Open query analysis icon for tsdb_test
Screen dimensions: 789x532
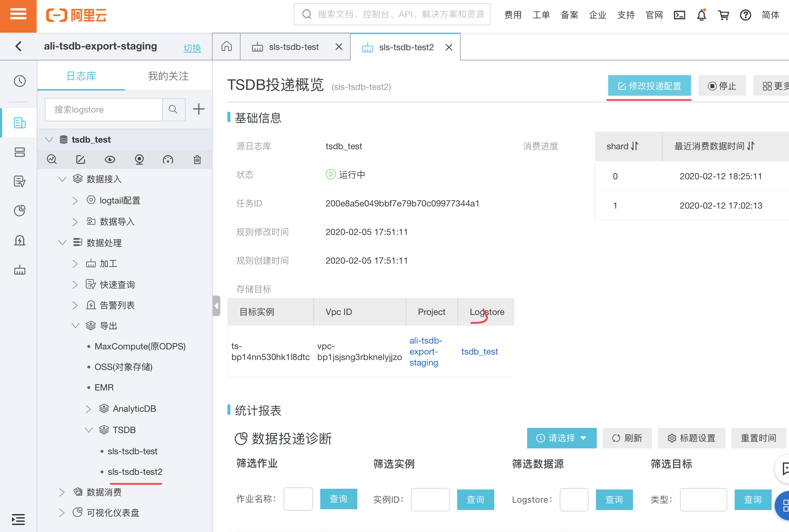coord(52,159)
